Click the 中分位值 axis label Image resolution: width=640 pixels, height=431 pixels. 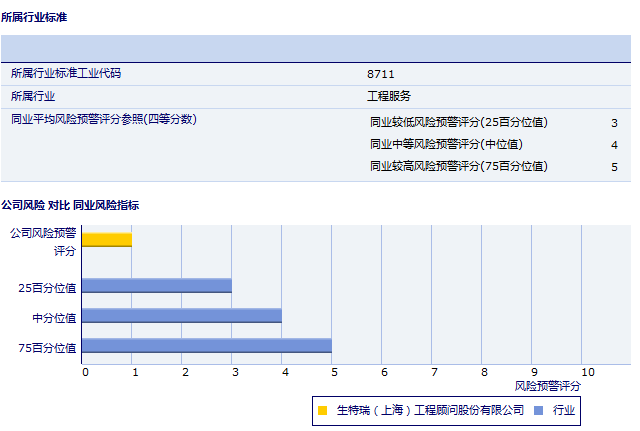pos(54,318)
